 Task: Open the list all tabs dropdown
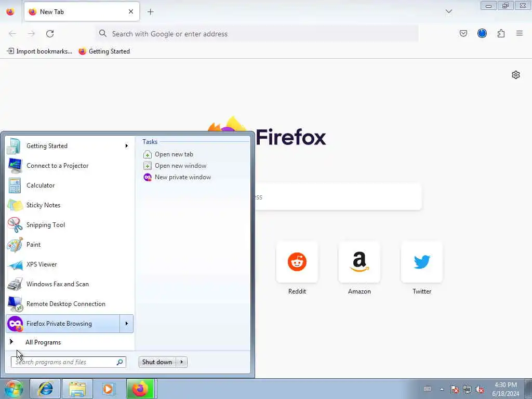(x=448, y=11)
